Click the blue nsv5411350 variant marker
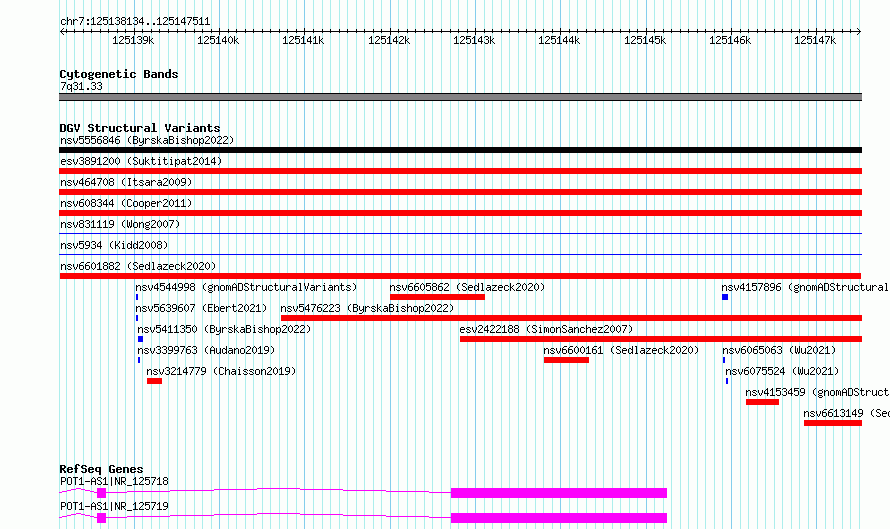 140,339
